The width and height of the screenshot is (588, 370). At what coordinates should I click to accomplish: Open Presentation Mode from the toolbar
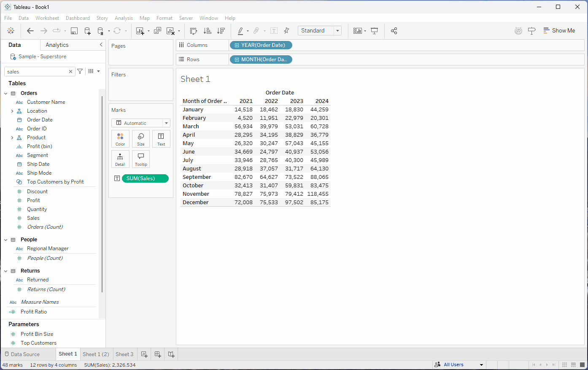pos(374,31)
